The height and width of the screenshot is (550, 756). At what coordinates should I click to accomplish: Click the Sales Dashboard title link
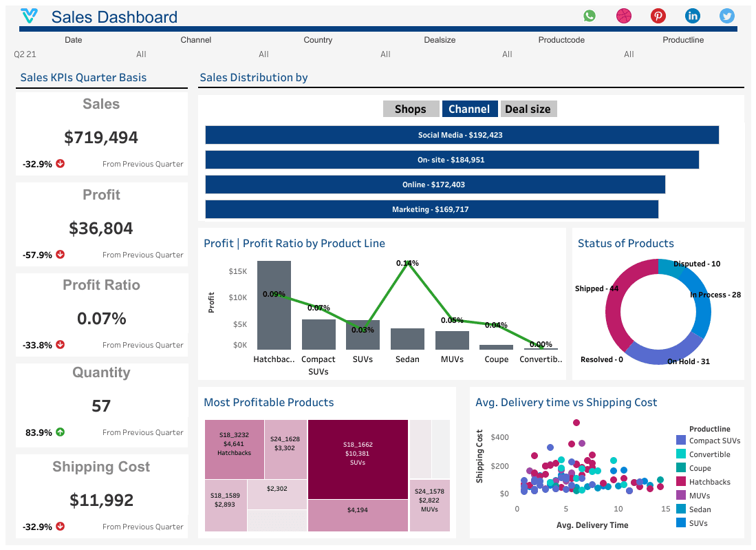[114, 17]
